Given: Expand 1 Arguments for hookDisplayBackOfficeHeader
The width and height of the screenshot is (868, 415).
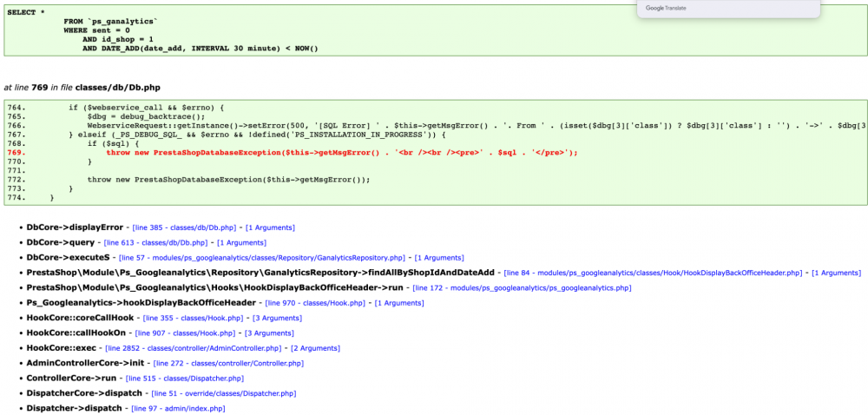Looking at the screenshot, I should coord(399,303).
